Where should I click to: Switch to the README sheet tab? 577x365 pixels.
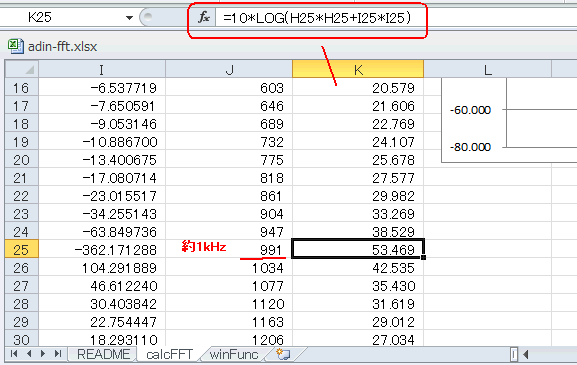point(103,354)
